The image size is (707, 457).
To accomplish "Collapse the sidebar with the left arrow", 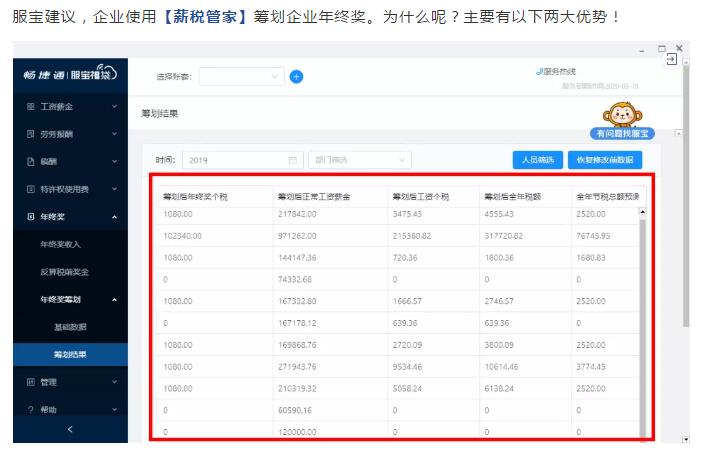I will pos(70,429).
